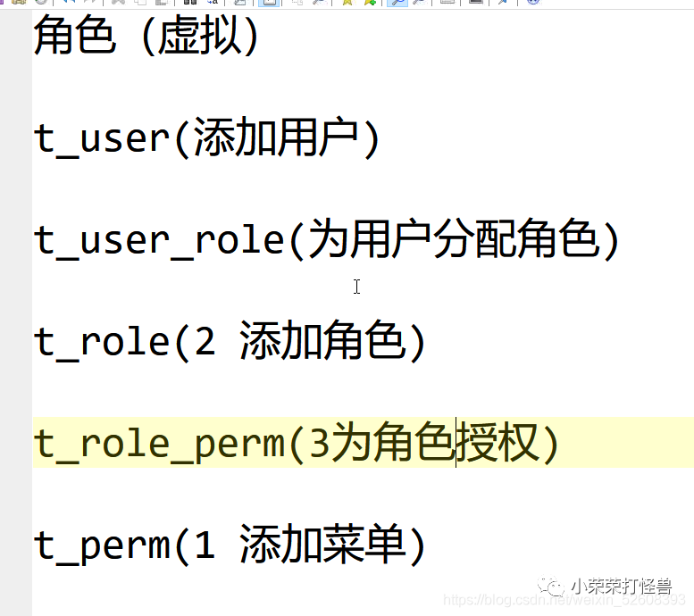
Task: Click the replace text toolbar icon
Action: 213,2
